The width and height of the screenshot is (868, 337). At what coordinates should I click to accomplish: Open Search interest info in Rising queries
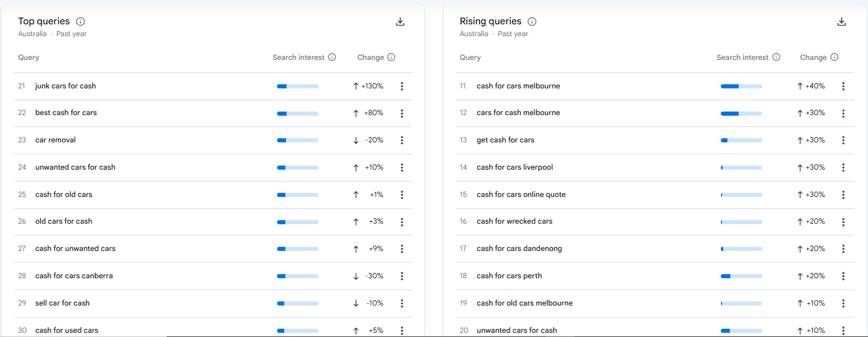point(776,58)
